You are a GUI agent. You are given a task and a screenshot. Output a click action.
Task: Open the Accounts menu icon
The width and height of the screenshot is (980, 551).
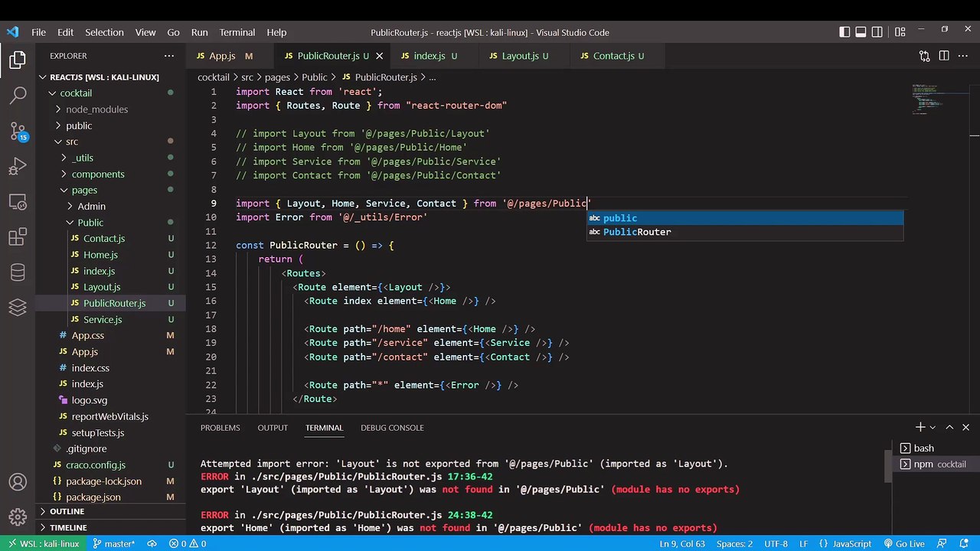point(18,482)
